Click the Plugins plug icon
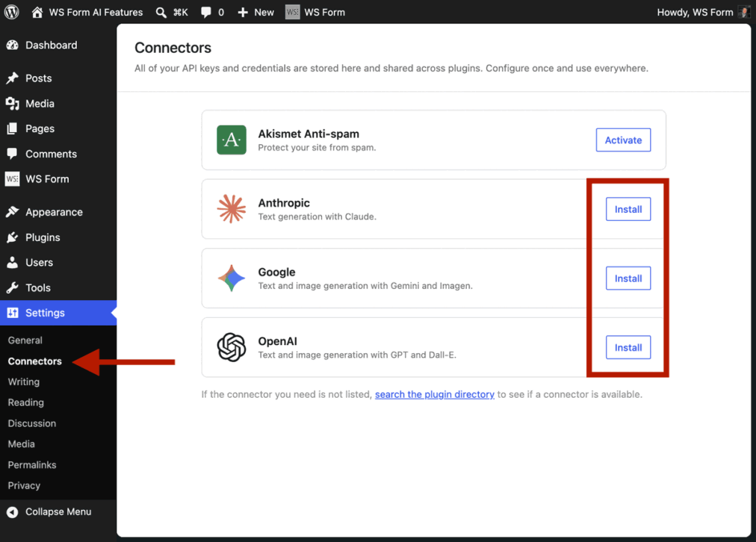Viewport: 756px width, 542px height. pyautogui.click(x=13, y=237)
